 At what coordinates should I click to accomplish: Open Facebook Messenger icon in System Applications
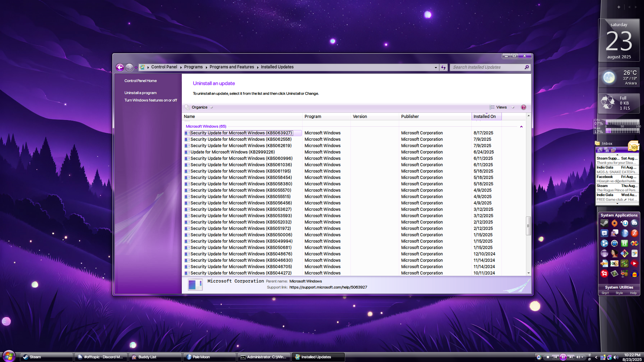click(604, 233)
